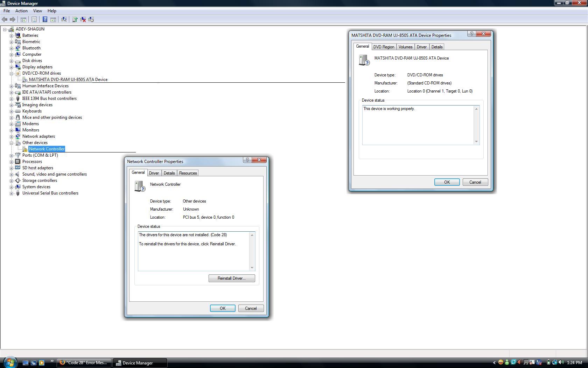Open the View menu

coord(37,11)
